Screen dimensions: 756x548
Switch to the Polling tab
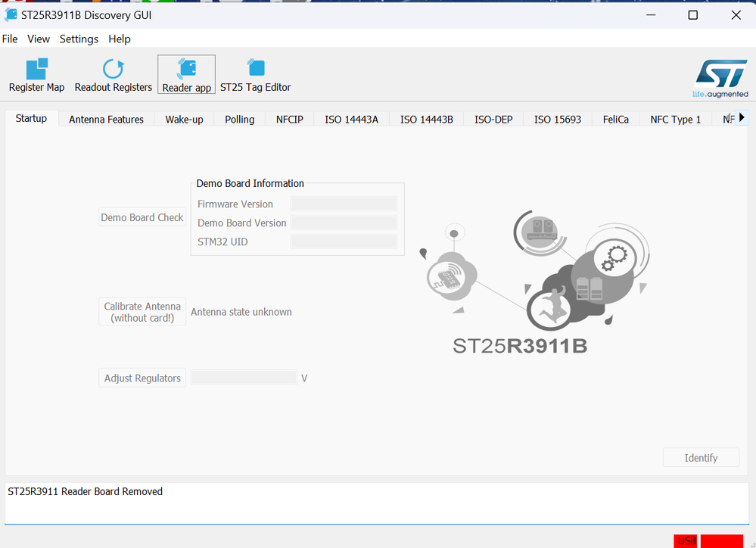[x=240, y=120]
